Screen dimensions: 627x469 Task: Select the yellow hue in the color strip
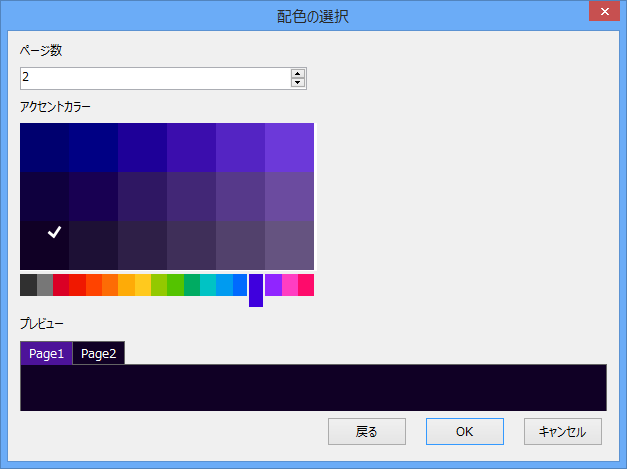tap(143, 285)
